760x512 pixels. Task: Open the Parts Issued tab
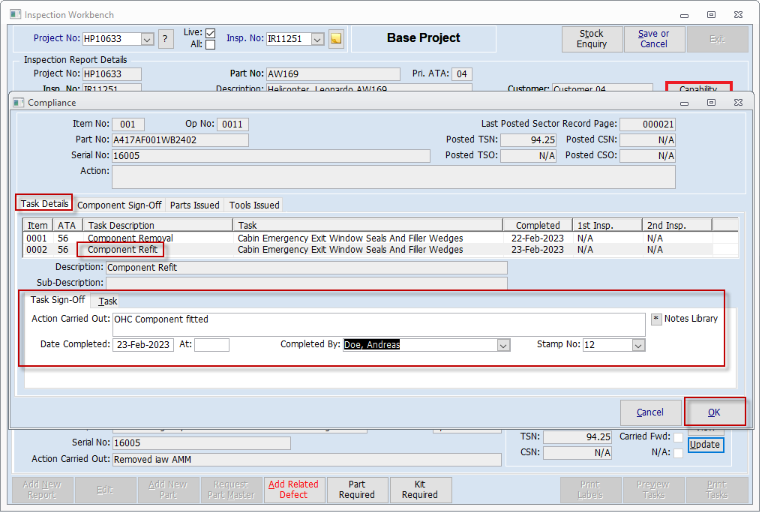click(x=195, y=205)
